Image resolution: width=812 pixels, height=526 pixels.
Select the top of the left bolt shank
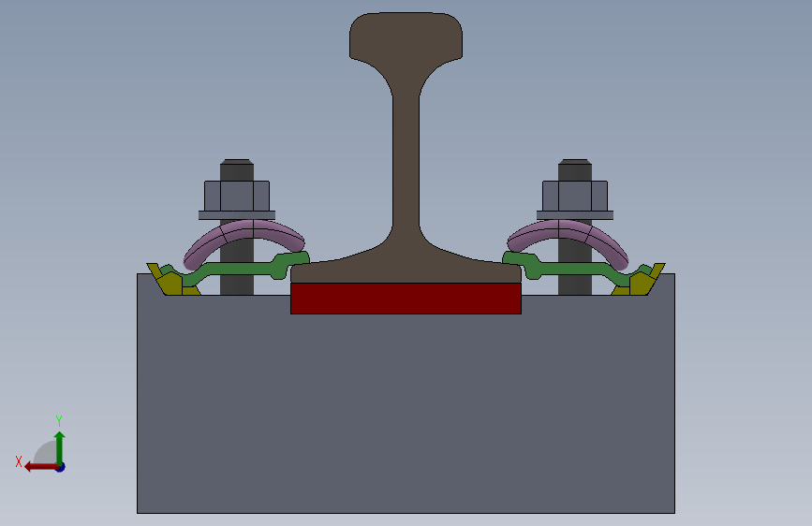tap(237, 169)
